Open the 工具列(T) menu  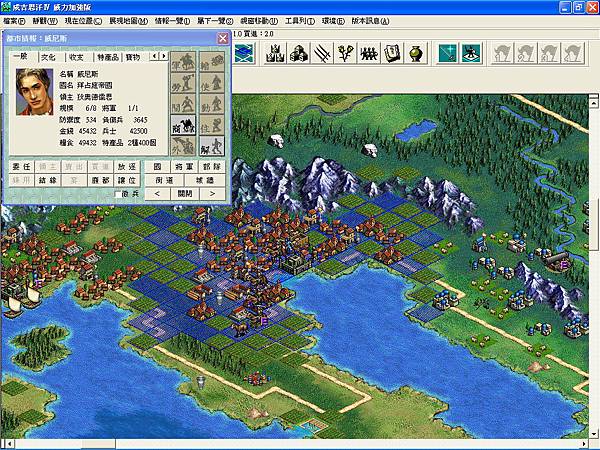(300, 21)
